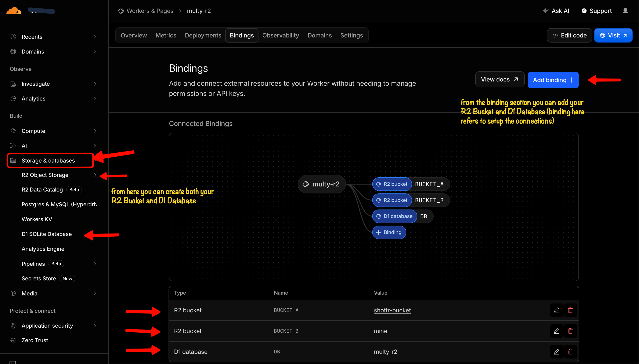The width and height of the screenshot is (639, 364).
Task: Open the Domains tab in worker tabs
Action: [320, 36]
